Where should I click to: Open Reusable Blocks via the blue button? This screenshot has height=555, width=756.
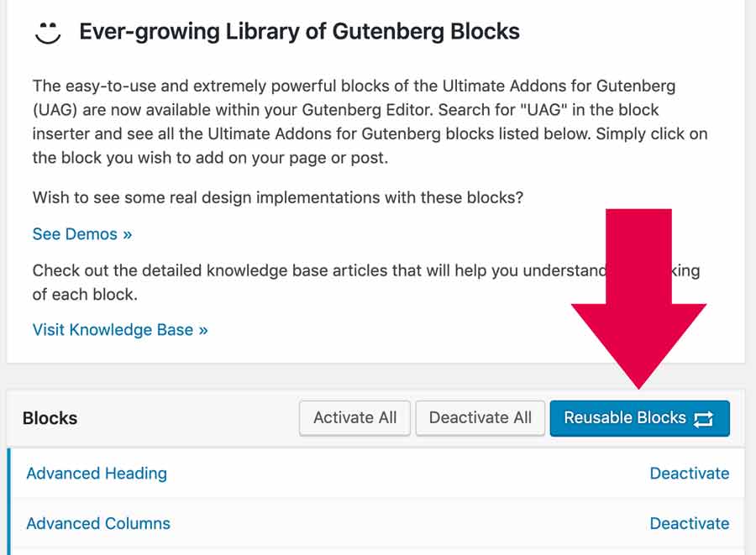[x=640, y=418]
